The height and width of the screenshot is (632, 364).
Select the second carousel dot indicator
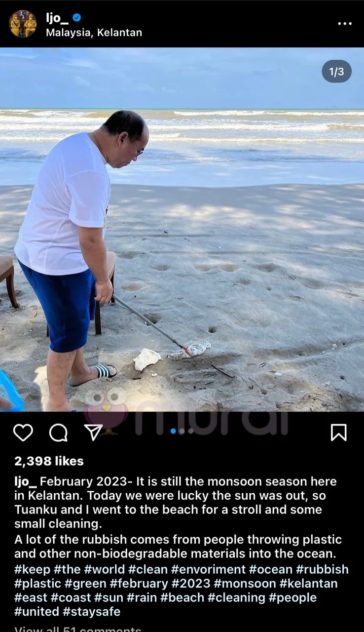point(182,431)
